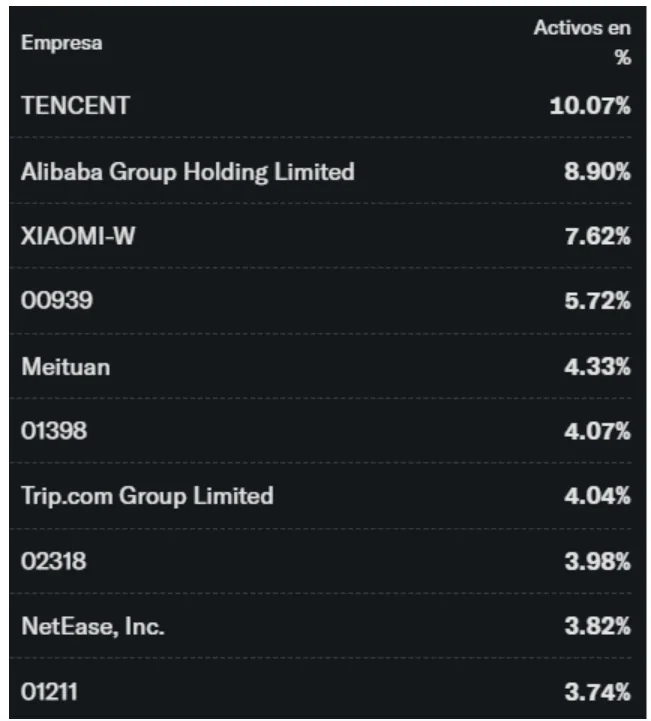Click the 10.07% value for TENCENT

[x=590, y=105]
